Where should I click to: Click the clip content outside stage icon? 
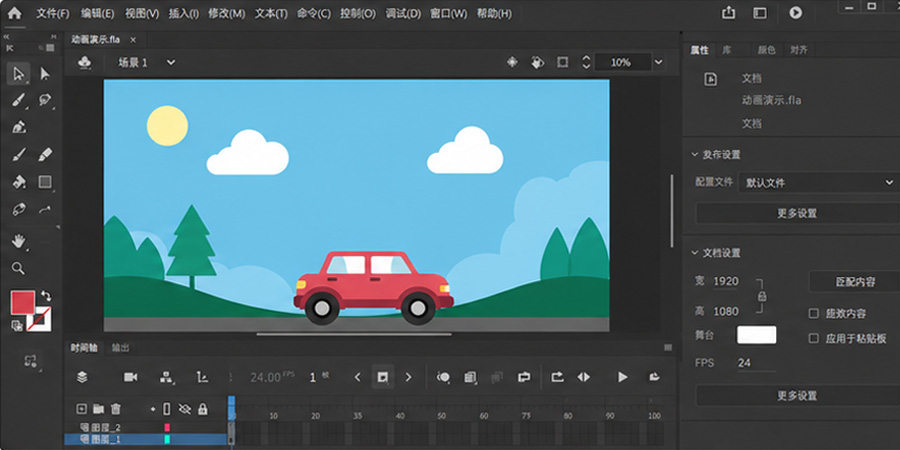(562, 62)
